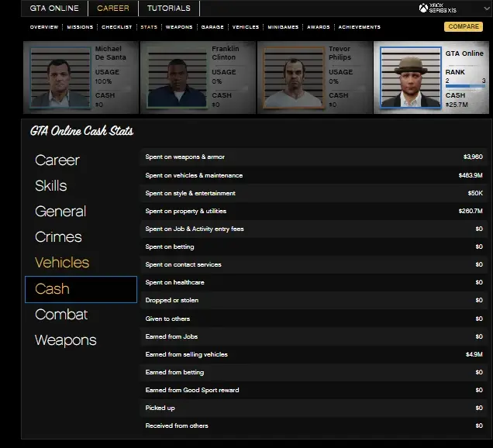Click 'Spent on style & entertainment' row
This screenshot has width=493, height=448.
[x=313, y=193]
